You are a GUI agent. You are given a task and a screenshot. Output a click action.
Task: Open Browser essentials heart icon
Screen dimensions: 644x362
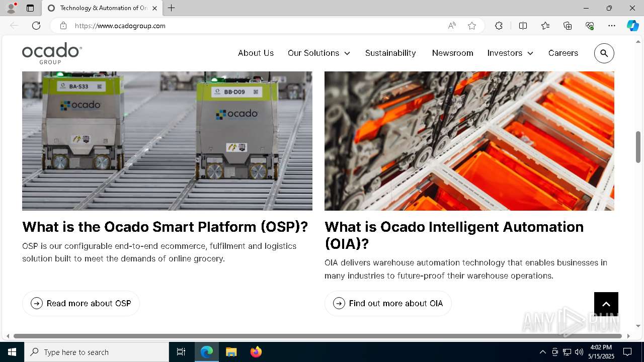point(590,26)
